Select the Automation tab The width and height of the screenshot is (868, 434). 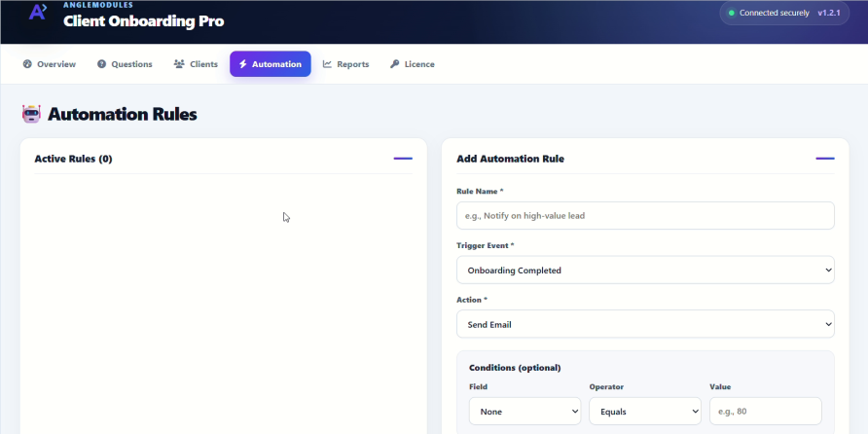[x=271, y=64]
